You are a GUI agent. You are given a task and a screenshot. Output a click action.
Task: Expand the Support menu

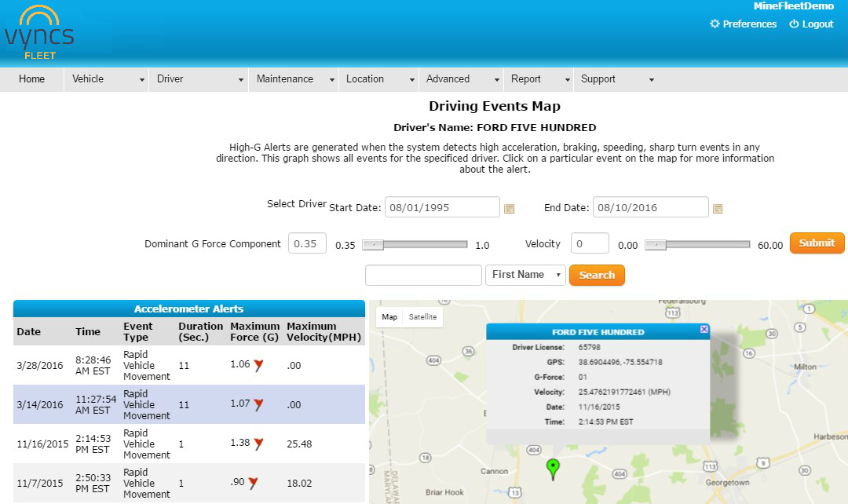[x=616, y=79]
